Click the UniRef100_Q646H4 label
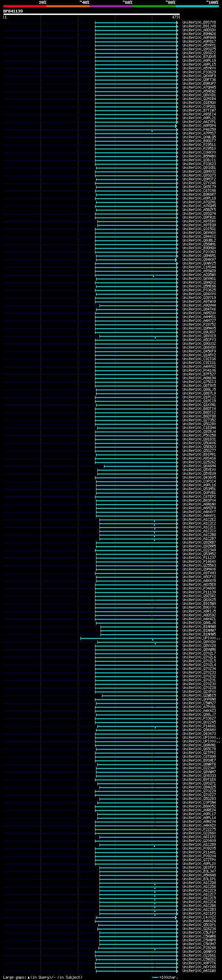 [199, 466]
